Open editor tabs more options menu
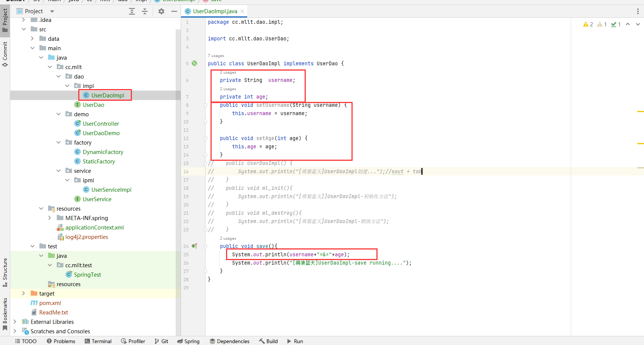644x345 pixels. pyautogui.click(x=638, y=11)
